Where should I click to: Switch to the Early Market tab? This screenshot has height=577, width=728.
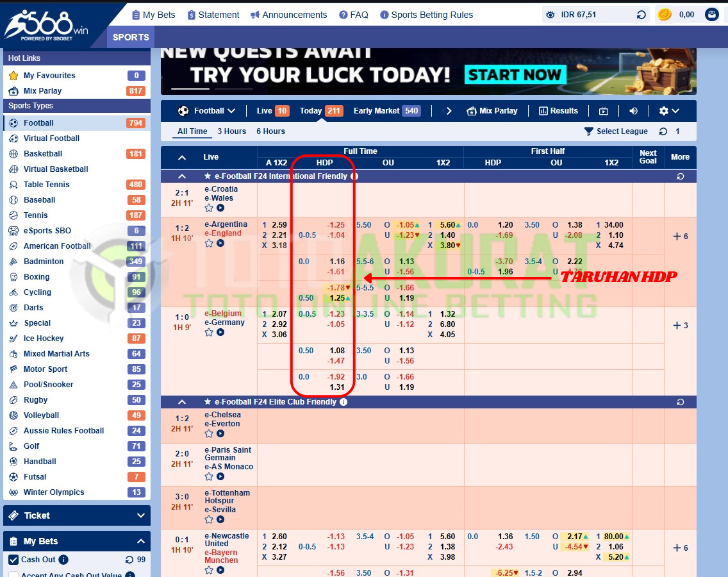click(386, 111)
